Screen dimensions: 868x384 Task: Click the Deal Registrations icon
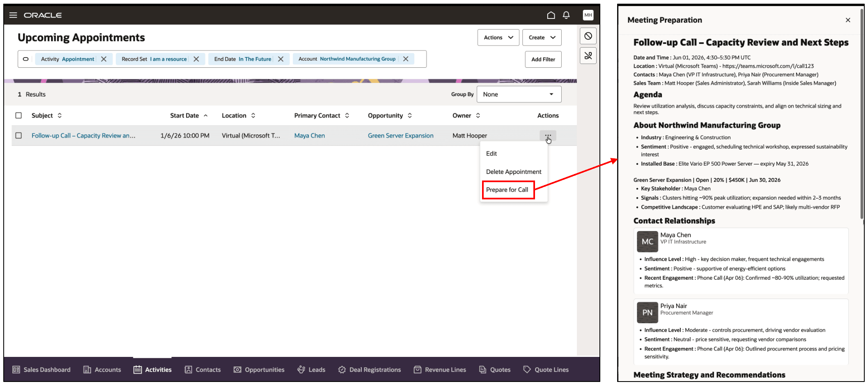tap(342, 370)
